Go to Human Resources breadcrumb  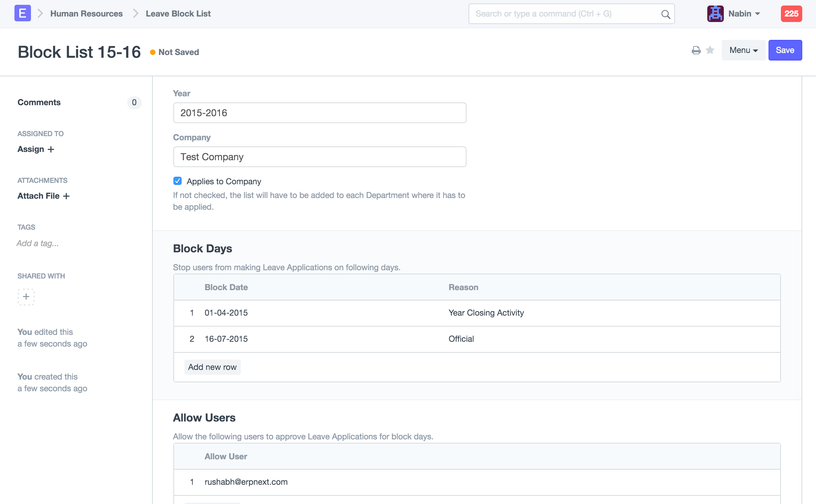pyautogui.click(x=86, y=14)
